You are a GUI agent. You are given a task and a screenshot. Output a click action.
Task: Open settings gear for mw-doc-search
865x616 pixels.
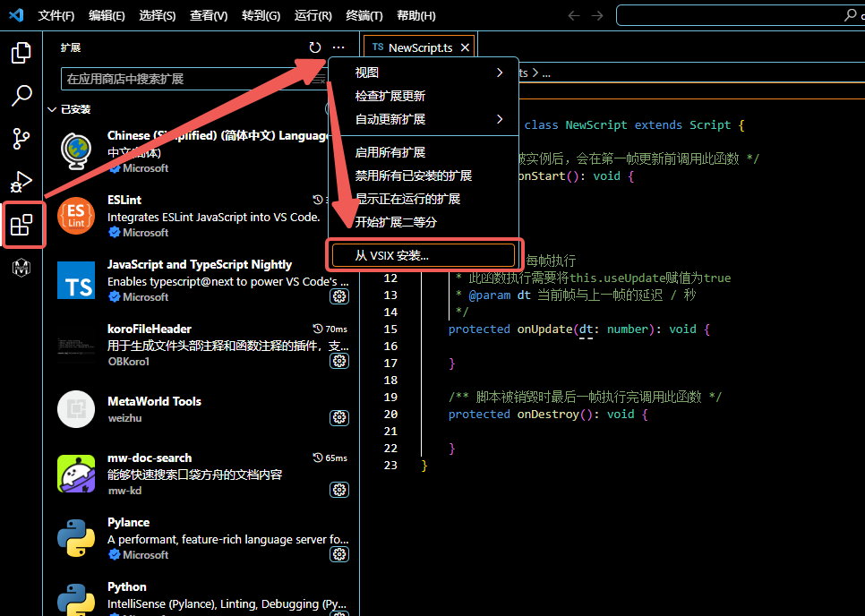pyautogui.click(x=339, y=490)
